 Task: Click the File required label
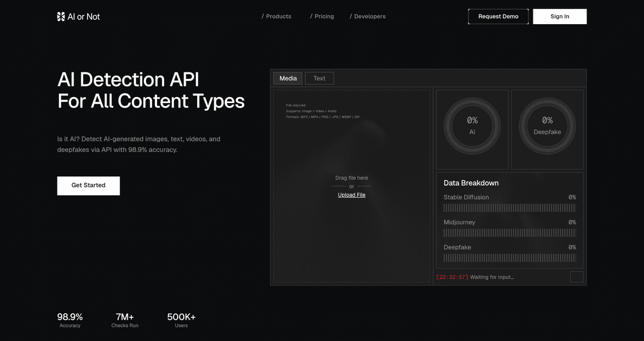(x=296, y=106)
